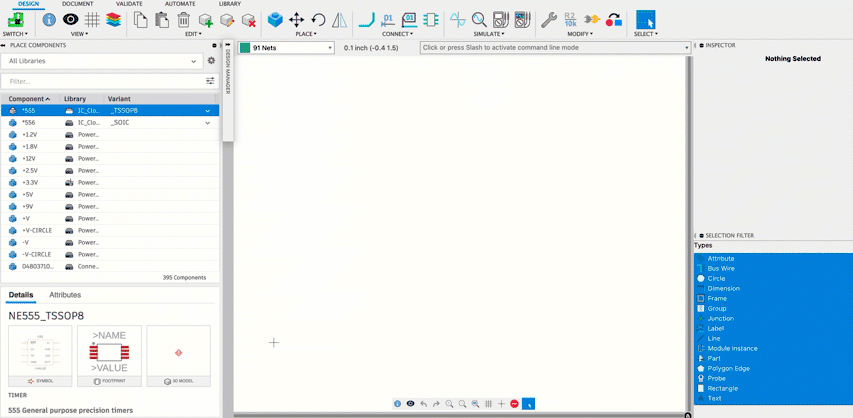The width and height of the screenshot is (853, 418).
Task: Click the Pin Swap icon in Modify
Action: pos(592,20)
